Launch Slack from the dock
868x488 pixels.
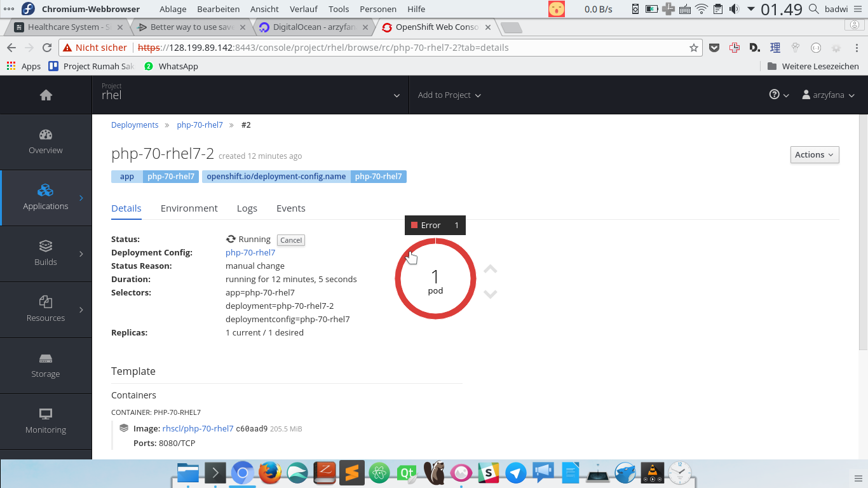[489, 473]
